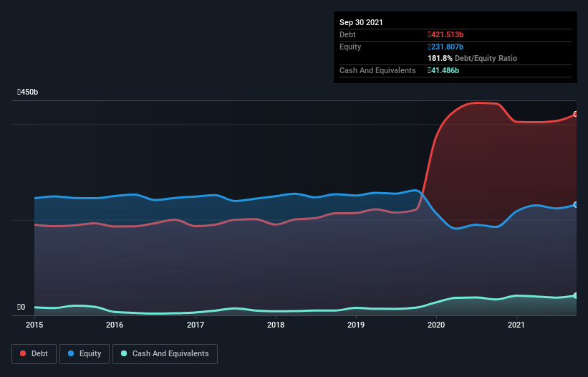Click the Sep 30 2021 tooltip date
Viewport: 588px width, 377px height.
(x=361, y=22)
